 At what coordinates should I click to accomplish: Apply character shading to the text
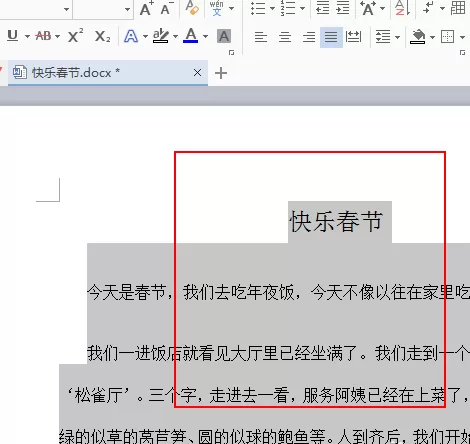tap(224, 36)
